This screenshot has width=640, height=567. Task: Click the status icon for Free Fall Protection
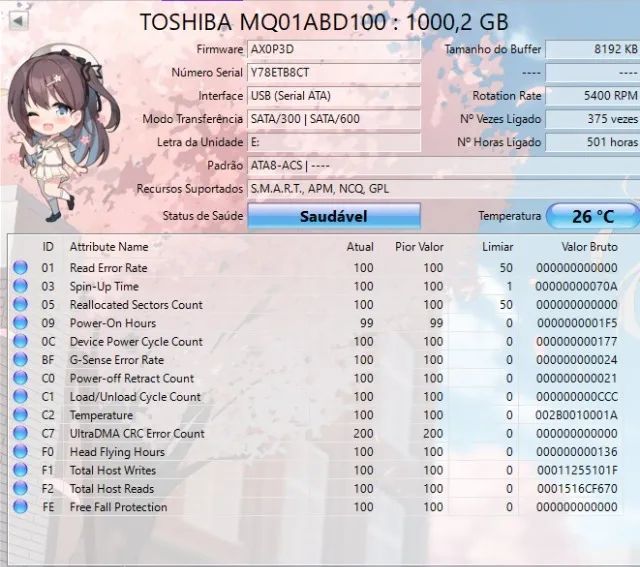pos(20,507)
